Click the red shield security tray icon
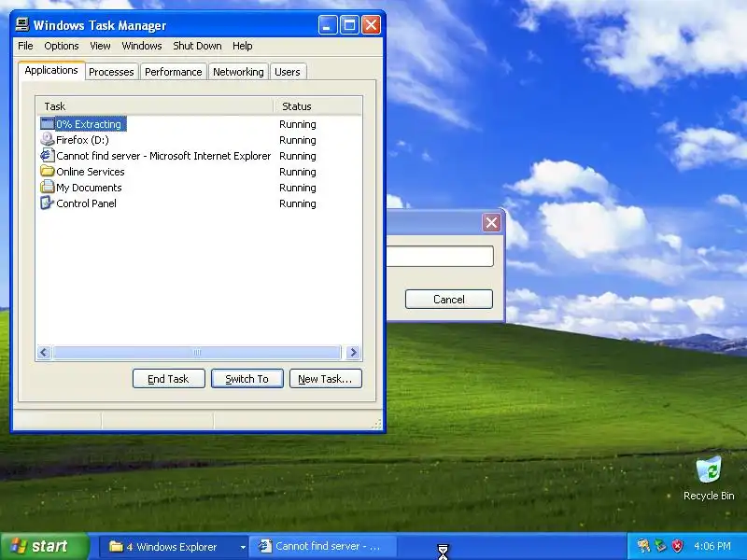747x560 pixels. 678,546
